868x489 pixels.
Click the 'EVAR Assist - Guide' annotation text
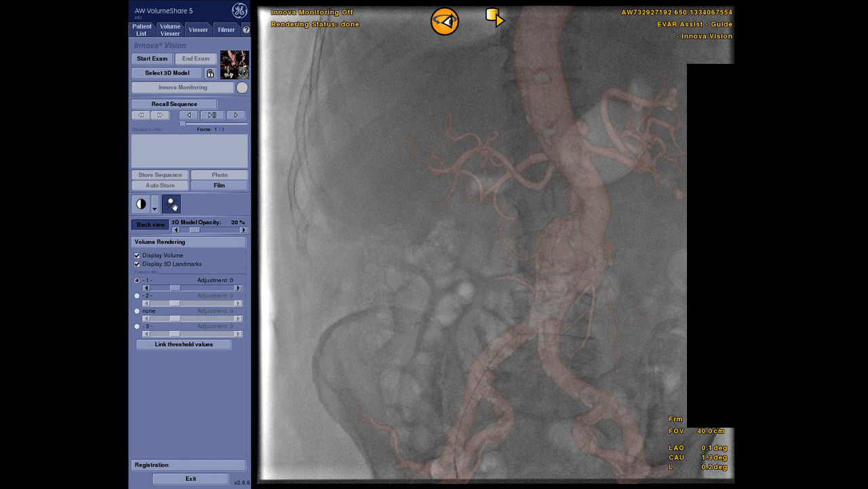(x=694, y=24)
